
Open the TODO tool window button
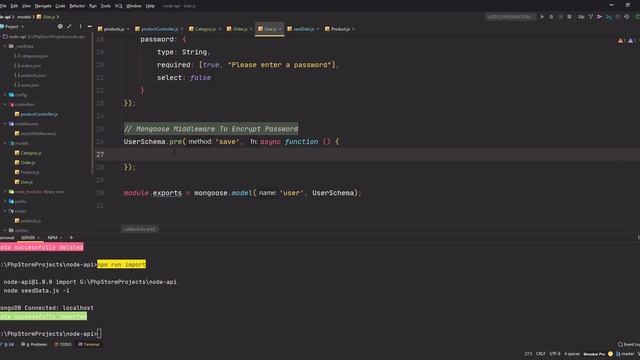63,344
